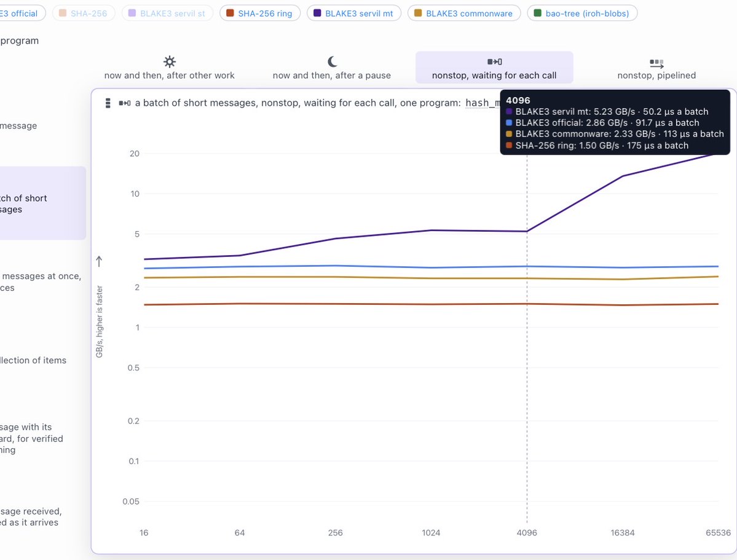Screen dimensions: 737x560
Task: Toggle the BLAKE3 servil st series
Action: (x=167, y=13)
